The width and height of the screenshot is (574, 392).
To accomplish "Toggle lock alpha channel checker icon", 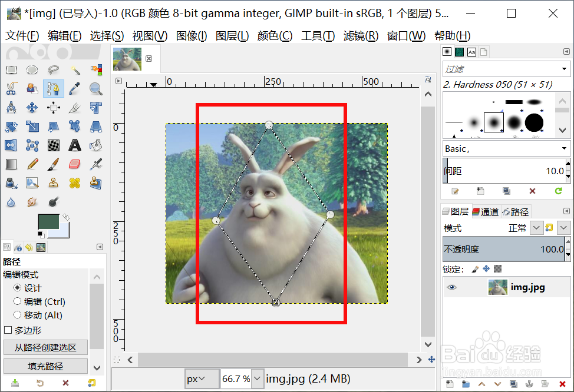I will pos(497,269).
